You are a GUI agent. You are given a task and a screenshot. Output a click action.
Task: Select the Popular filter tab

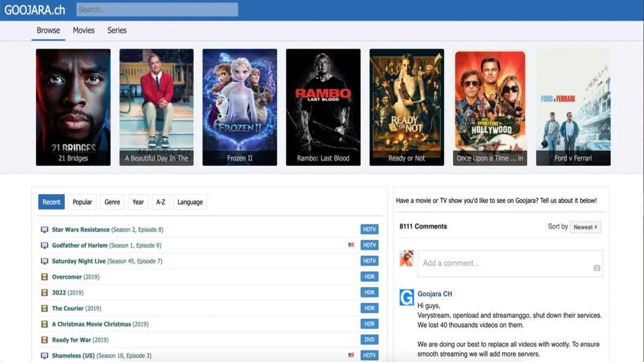click(x=83, y=202)
